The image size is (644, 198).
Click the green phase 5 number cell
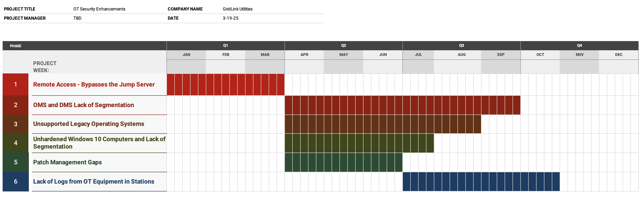click(x=16, y=162)
